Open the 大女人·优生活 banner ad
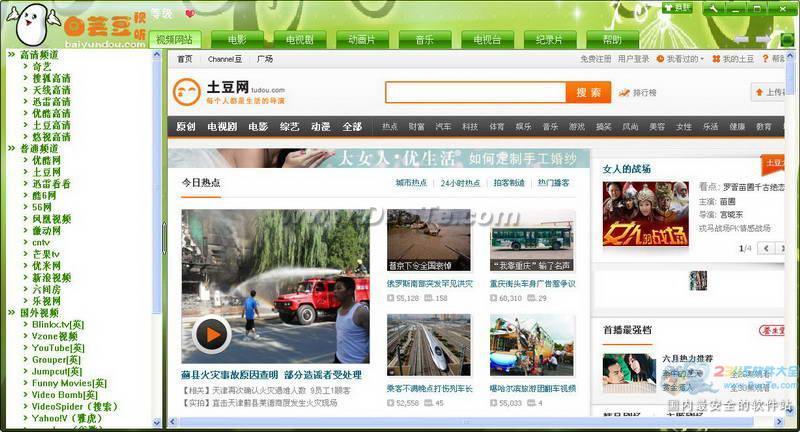 tap(379, 158)
